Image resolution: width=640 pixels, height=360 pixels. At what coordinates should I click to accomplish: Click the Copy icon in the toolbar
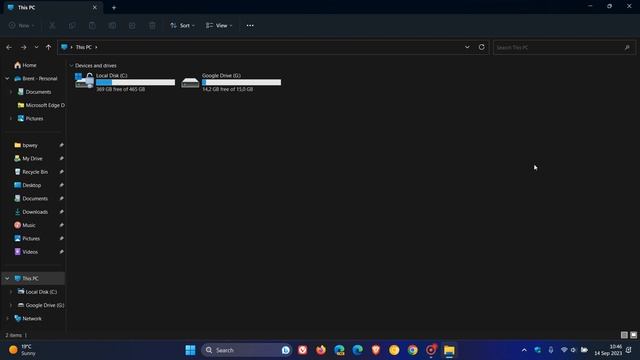pos(72,26)
